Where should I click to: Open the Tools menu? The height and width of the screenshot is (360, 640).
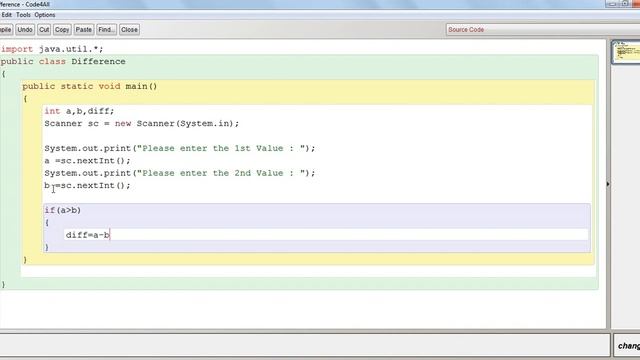23,15
